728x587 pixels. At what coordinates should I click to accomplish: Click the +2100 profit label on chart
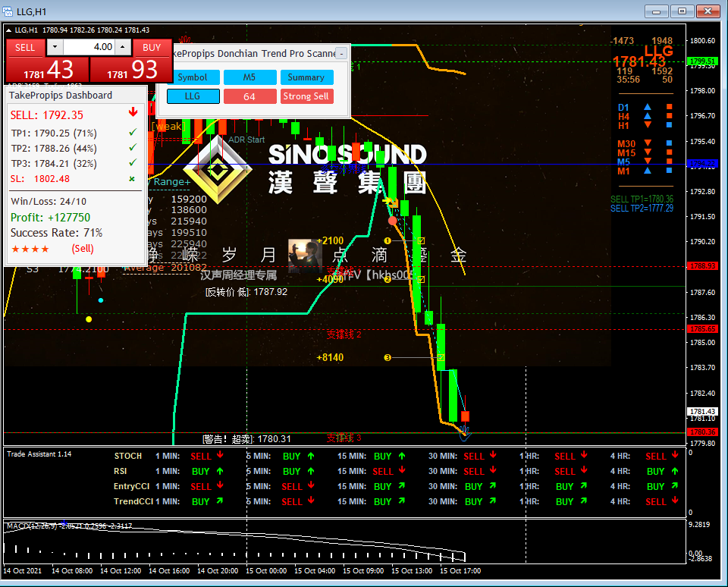(330, 240)
